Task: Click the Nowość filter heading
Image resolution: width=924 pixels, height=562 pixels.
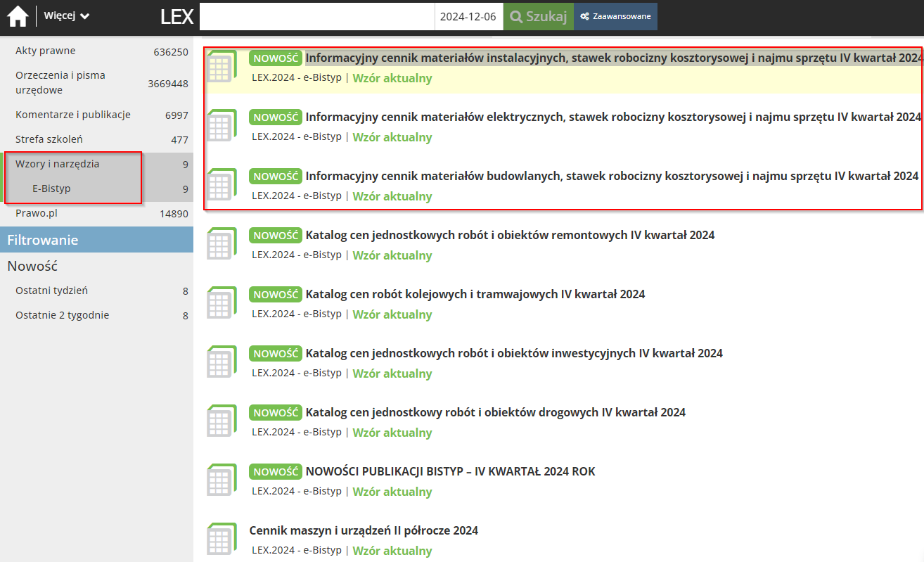Action: (32, 266)
